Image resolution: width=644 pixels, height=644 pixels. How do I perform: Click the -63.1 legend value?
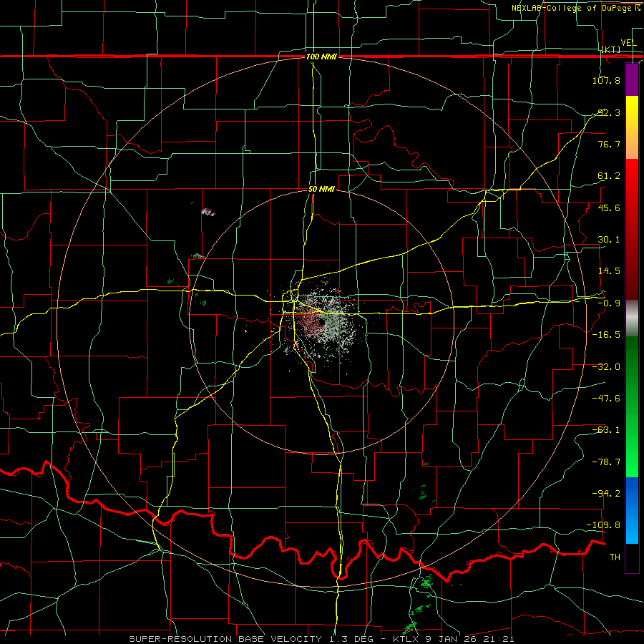coord(606,430)
